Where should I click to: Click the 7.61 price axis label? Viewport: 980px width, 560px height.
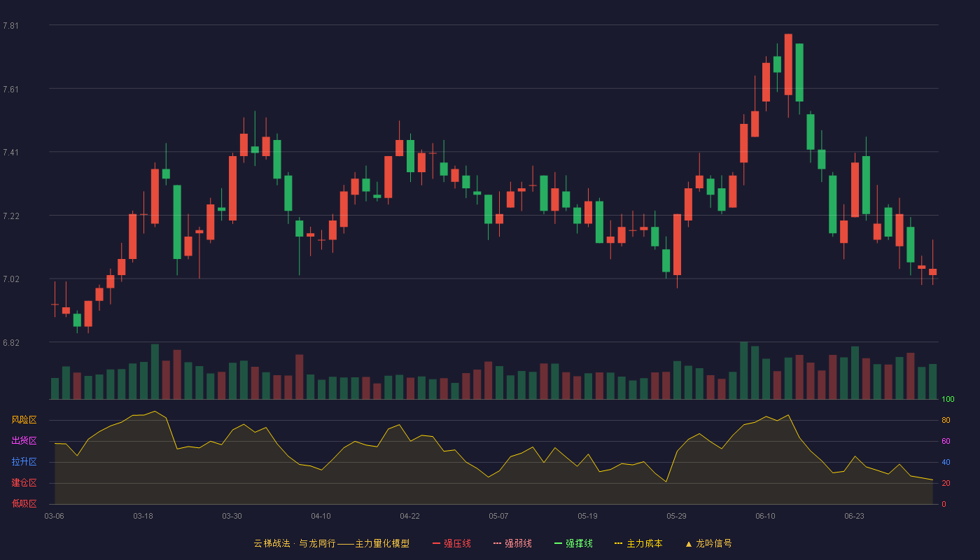click(x=10, y=89)
